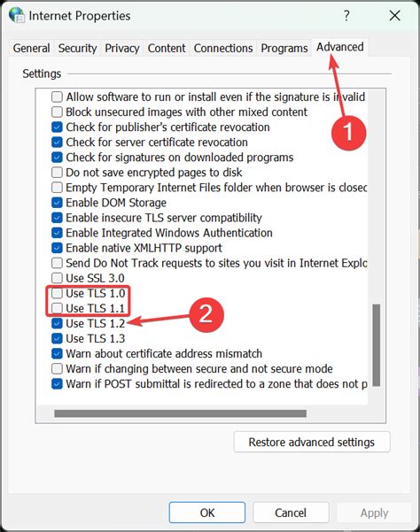Click the Apply button
Image resolution: width=420 pixels, height=532 pixels.
[374, 513]
